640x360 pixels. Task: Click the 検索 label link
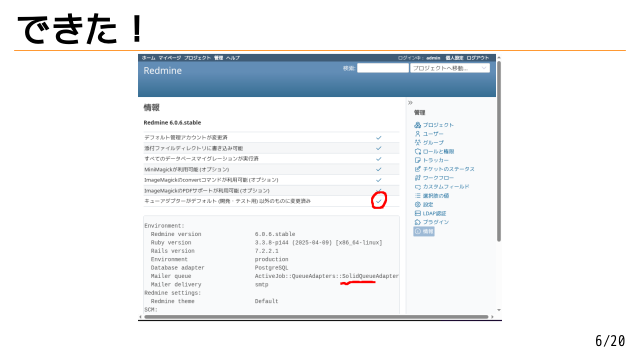point(349,69)
